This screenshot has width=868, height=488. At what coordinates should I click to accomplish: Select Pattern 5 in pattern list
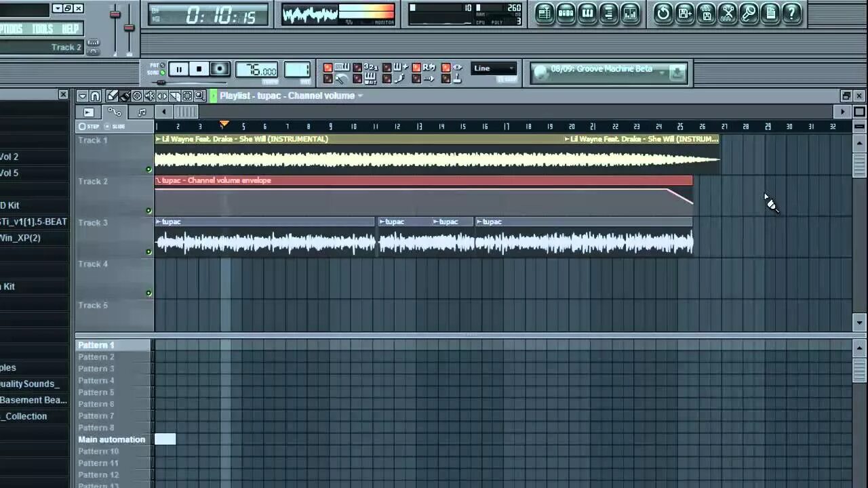click(x=113, y=392)
